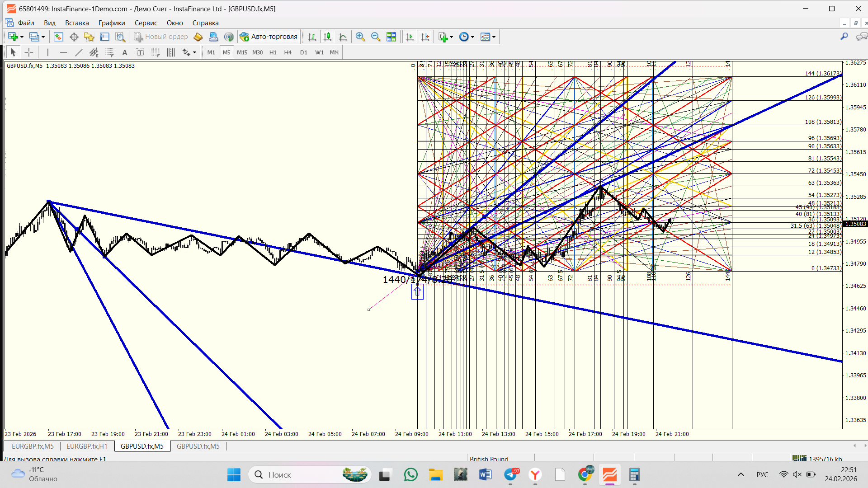Select the Fibonacci retracement tool

coord(109,52)
